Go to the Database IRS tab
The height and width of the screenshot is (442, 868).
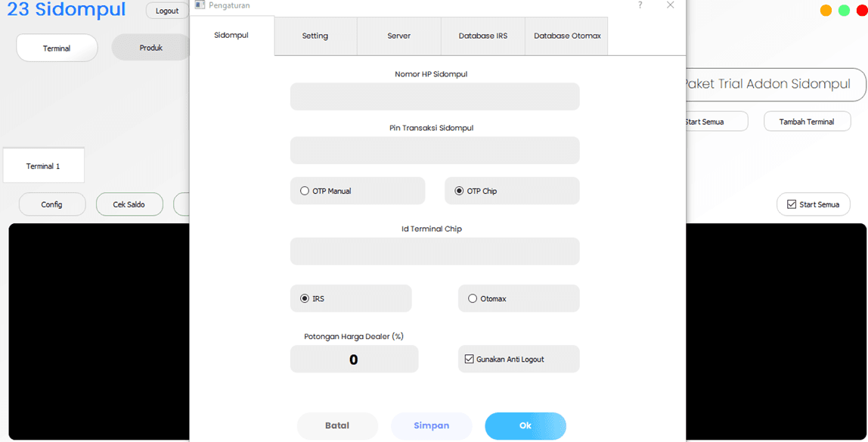(483, 36)
